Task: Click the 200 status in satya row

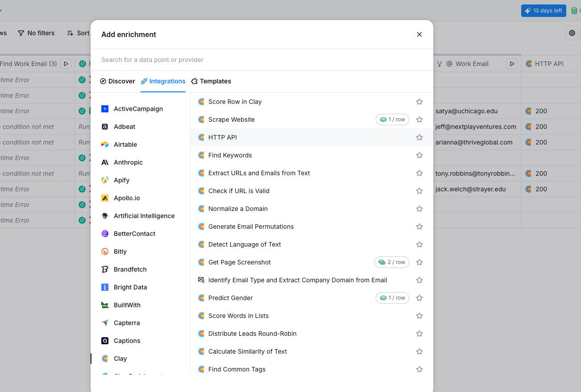Action: [541, 111]
